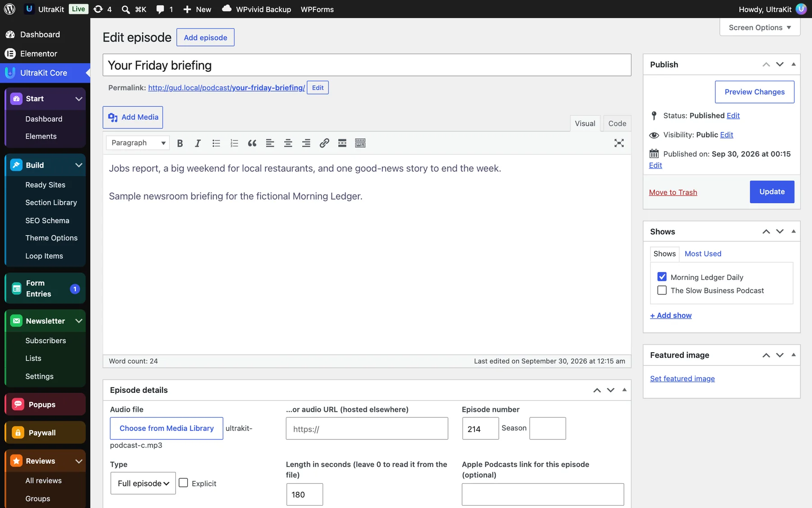Enter distraction-free fullscreen editor mode
The width and height of the screenshot is (812, 508).
pos(619,143)
